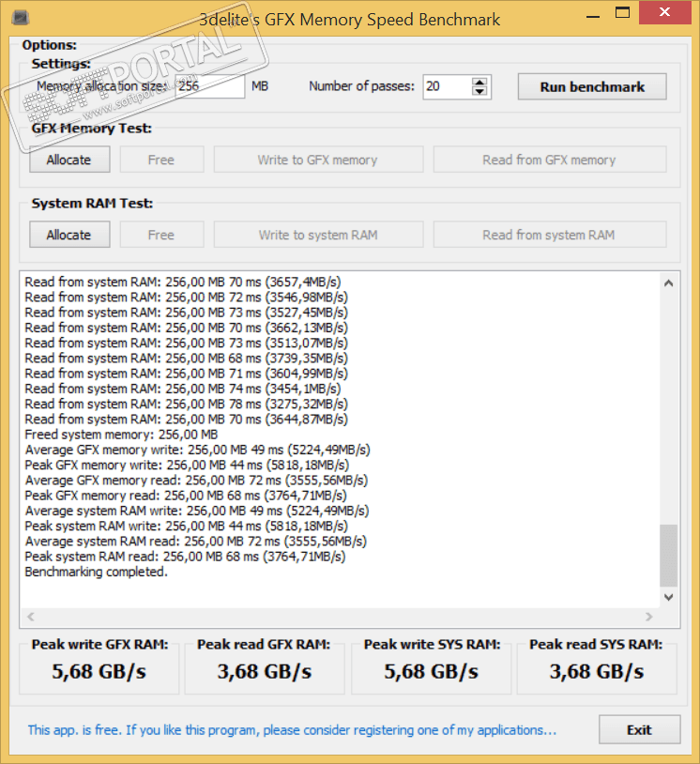Viewport: 700px width, 764px height.
Task: Click Read from system RAM button
Action: (x=550, y=235)
